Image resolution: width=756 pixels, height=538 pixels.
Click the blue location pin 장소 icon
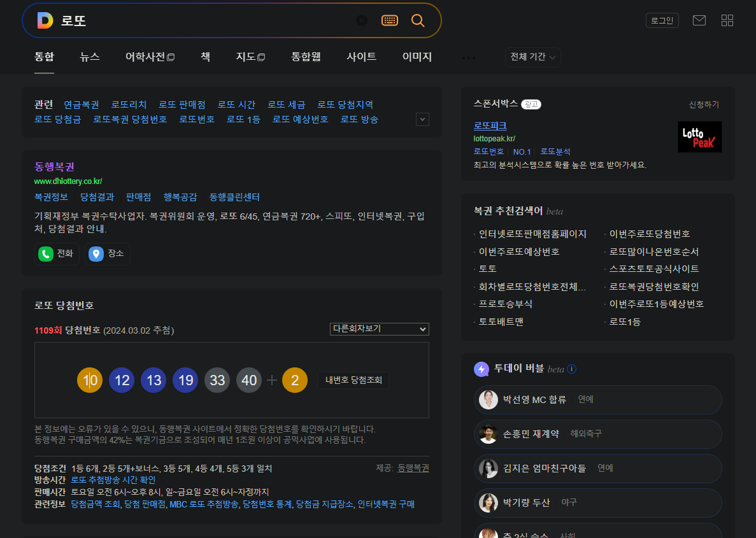click(96, 253)
